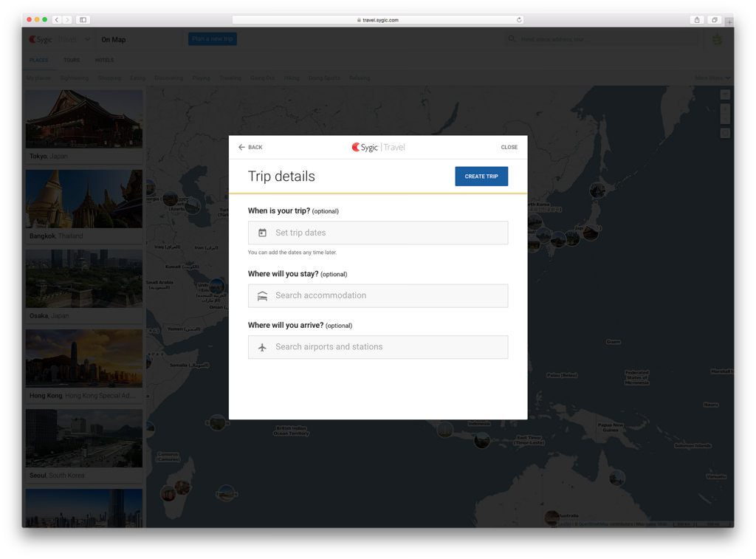Viewport: 756px width, 559px height.
Task: Click the map marker near Australia's east coast
Action: click(617, 478)
